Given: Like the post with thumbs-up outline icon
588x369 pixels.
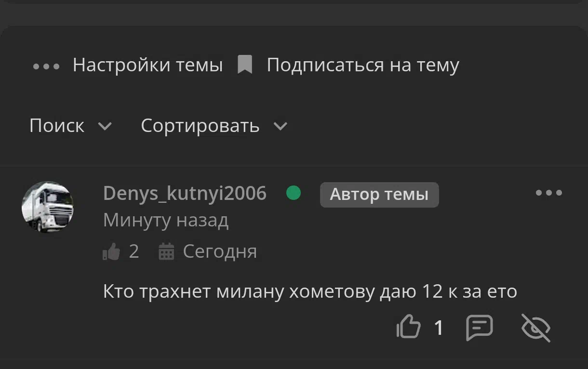Looking at the screenshot, I should click(408, 328).
